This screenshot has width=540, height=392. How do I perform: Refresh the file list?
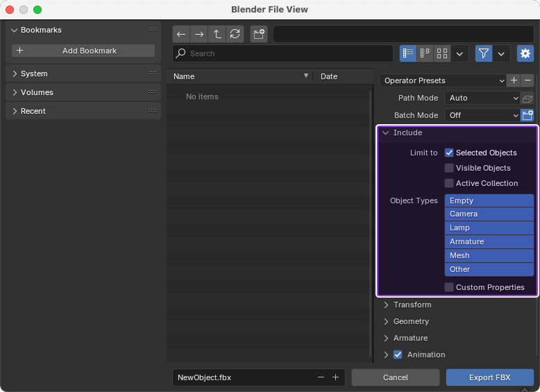point(235,34)
